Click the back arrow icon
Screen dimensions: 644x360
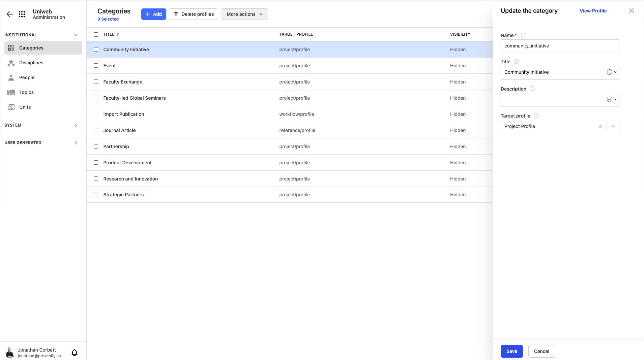[10, 14]
